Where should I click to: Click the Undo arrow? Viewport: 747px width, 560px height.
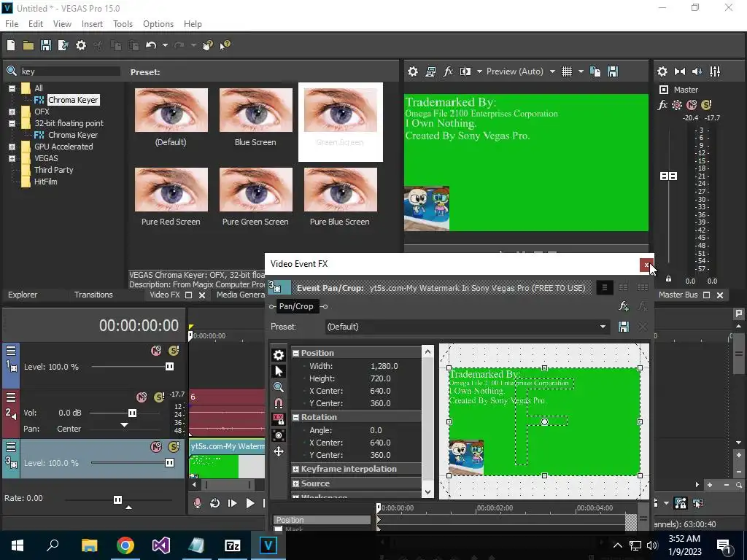[x=151, y=45]
